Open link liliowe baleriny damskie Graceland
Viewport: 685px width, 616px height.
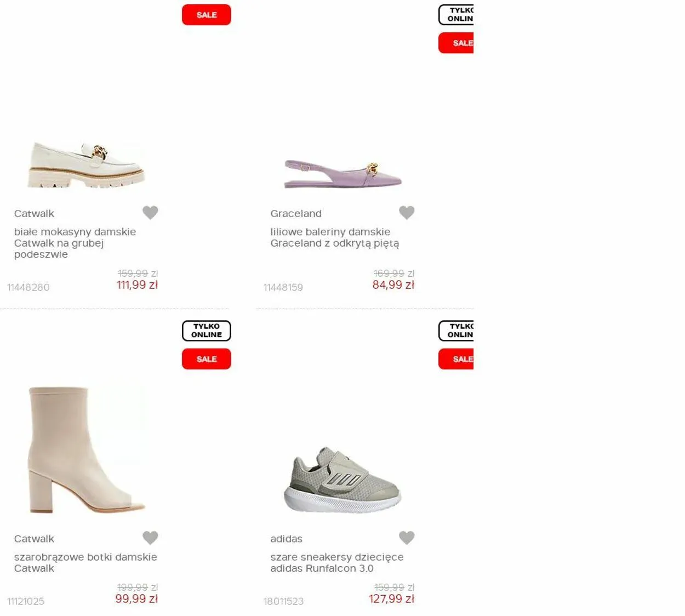pos(334,237)
